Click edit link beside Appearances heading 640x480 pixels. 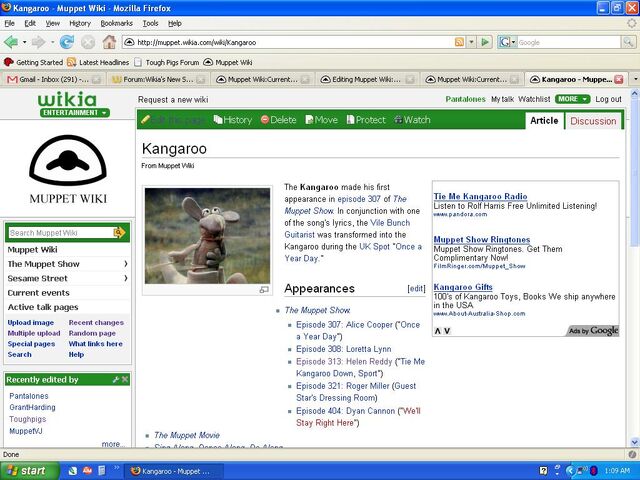coord(416,289)
